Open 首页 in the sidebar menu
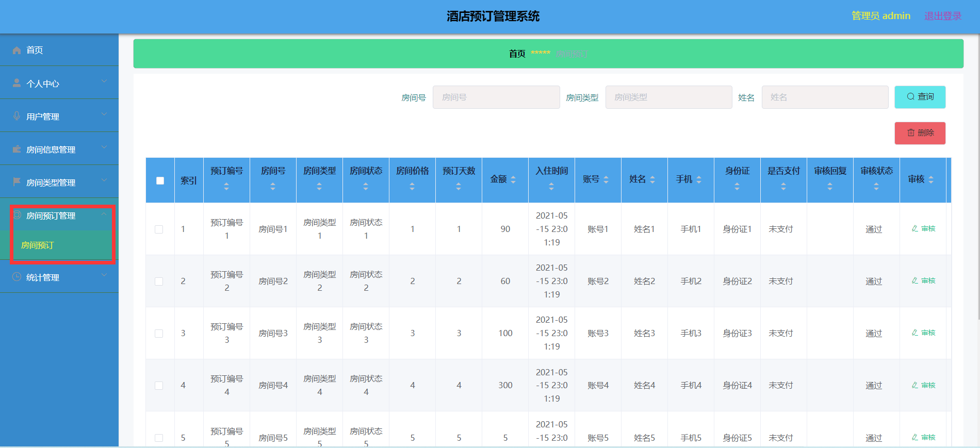Viewport: 980px width, 448px height. [x=59, y=50]
